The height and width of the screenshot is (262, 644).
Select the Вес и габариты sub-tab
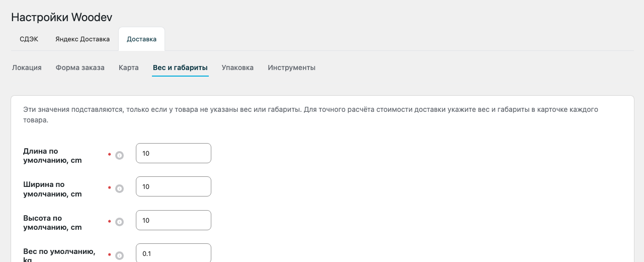(x=180, y=68)
